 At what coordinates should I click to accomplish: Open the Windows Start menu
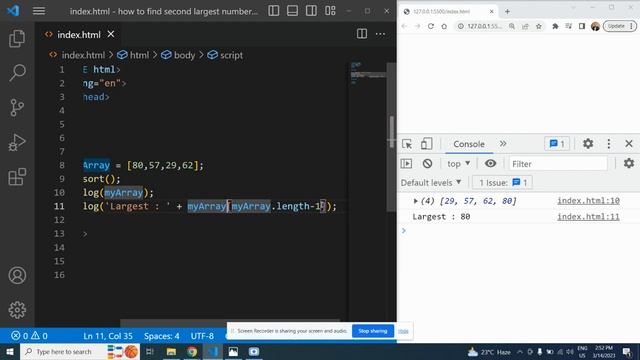coord(10,352)
